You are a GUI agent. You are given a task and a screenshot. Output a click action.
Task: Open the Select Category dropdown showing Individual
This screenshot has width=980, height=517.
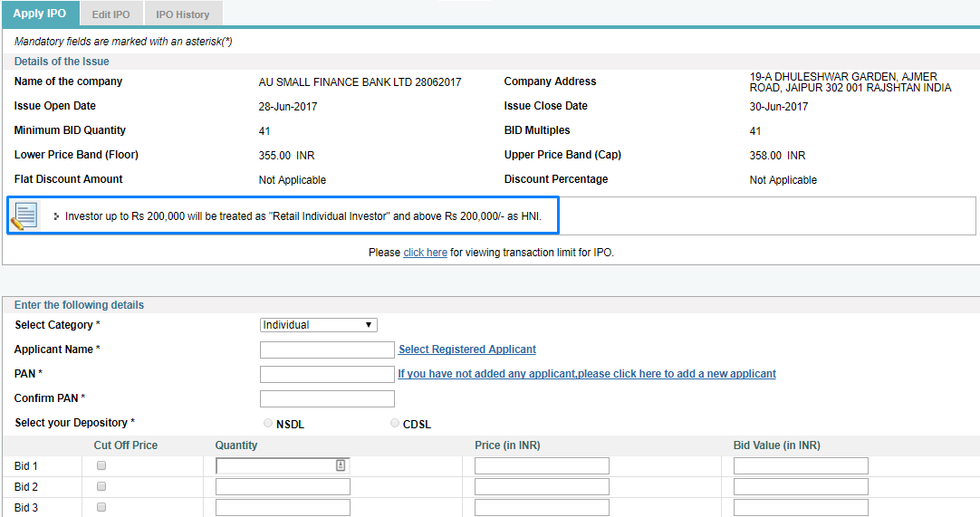pyautogui.click(x=318, y=324)
